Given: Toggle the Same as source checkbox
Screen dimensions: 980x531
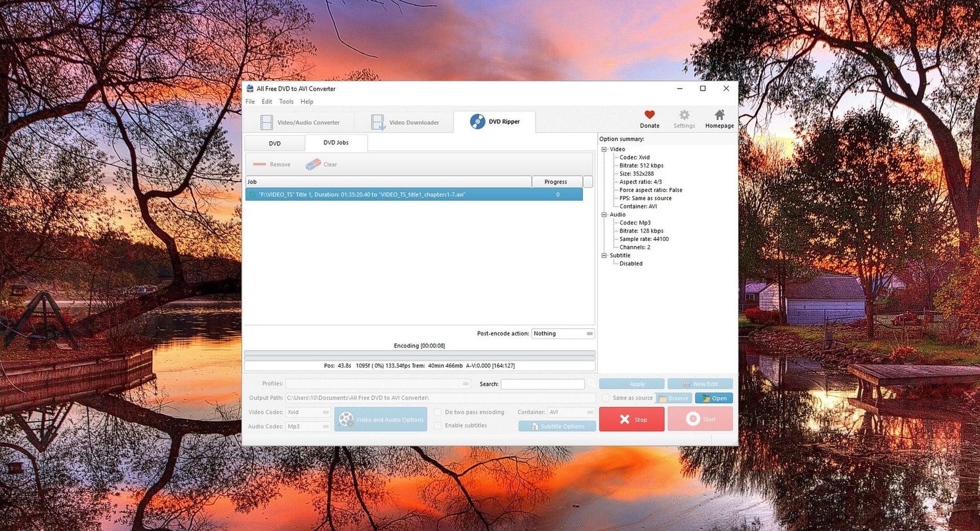Looking at the screenshot, I should (x=606, y=398).
